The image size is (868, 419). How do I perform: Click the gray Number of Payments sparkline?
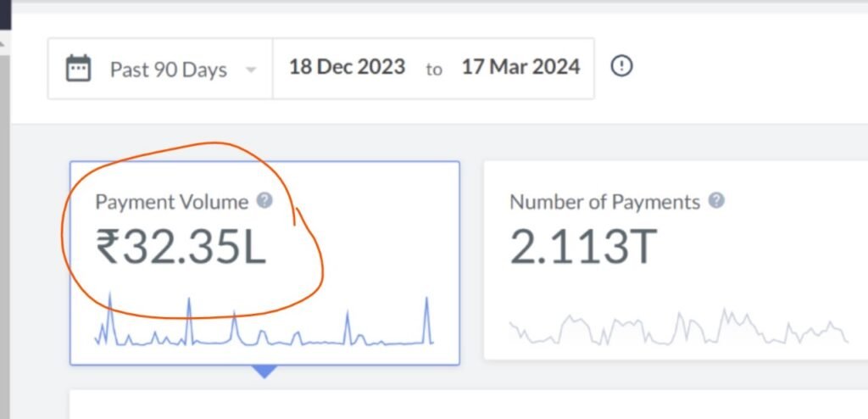point(678,327)
